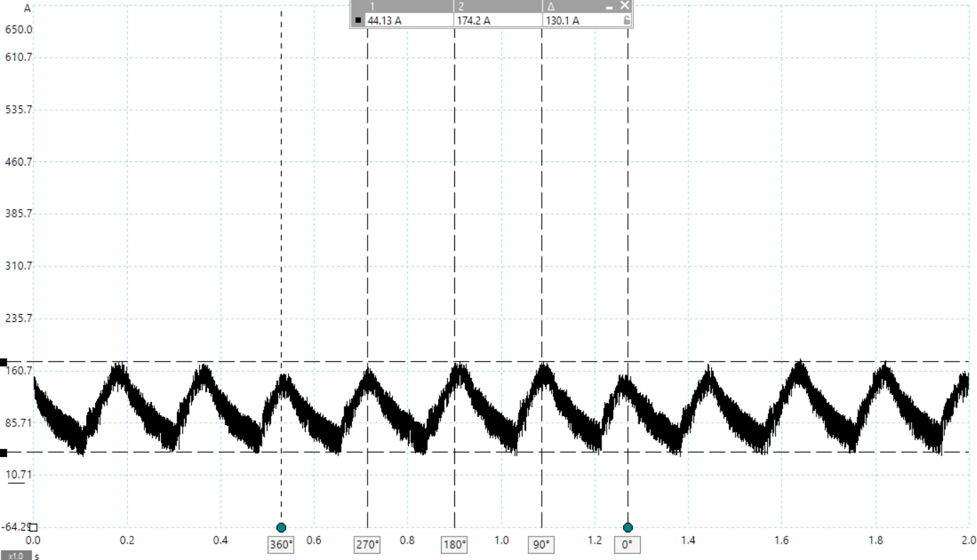Open the x1.0 zoom factor button
Screen dimensions: 977x560
[15, 555]
